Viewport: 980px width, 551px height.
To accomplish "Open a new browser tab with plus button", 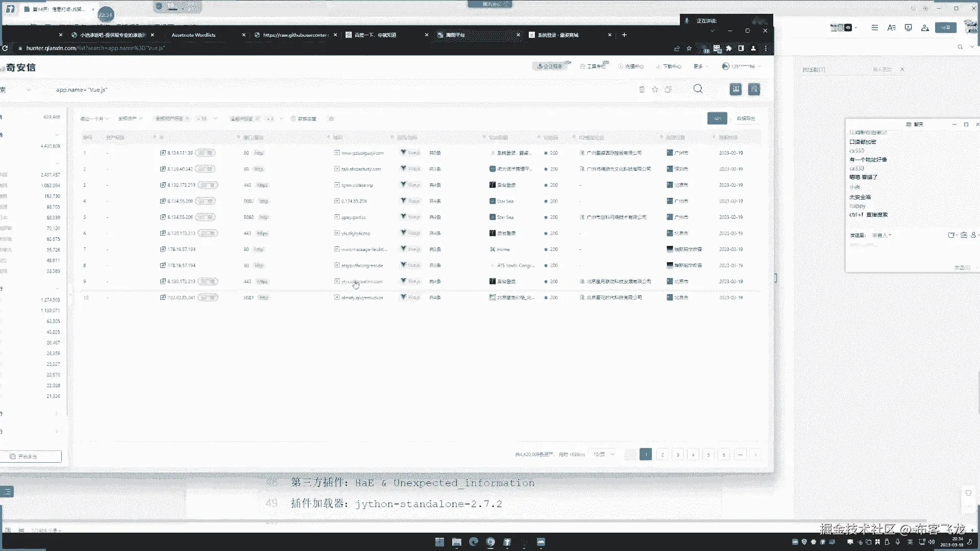I will pos(624,35).
